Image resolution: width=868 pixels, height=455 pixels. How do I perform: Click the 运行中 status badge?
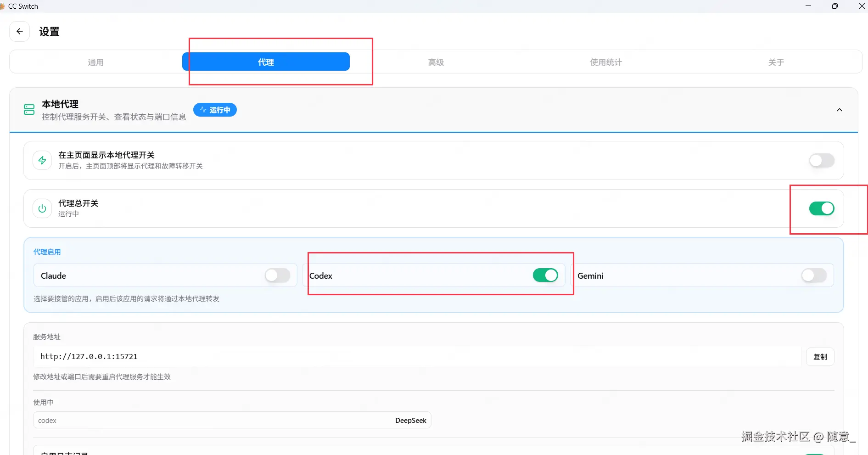pyautogui.click(x=215, y=110)
